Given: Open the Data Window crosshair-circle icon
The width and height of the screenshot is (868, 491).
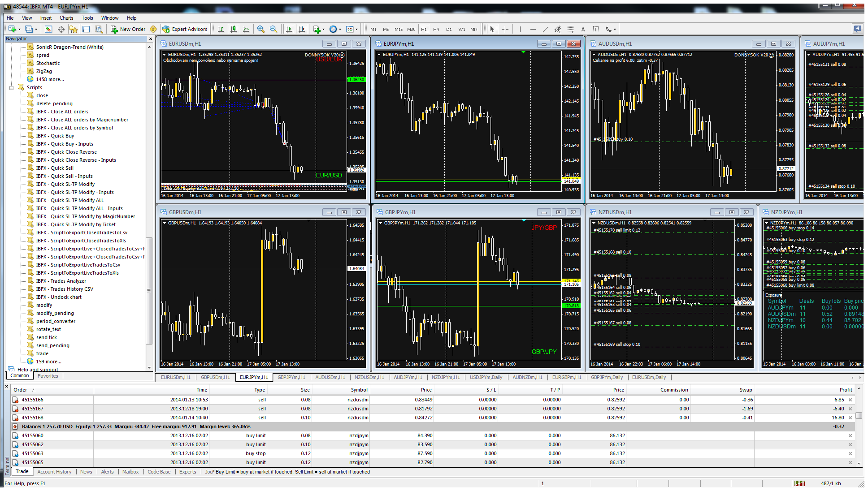Looking at the screenshot, I should pos(61,29).
